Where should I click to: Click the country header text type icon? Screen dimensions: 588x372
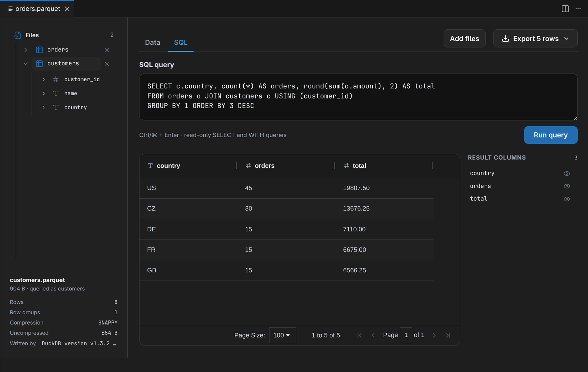(x=150, y=166)
